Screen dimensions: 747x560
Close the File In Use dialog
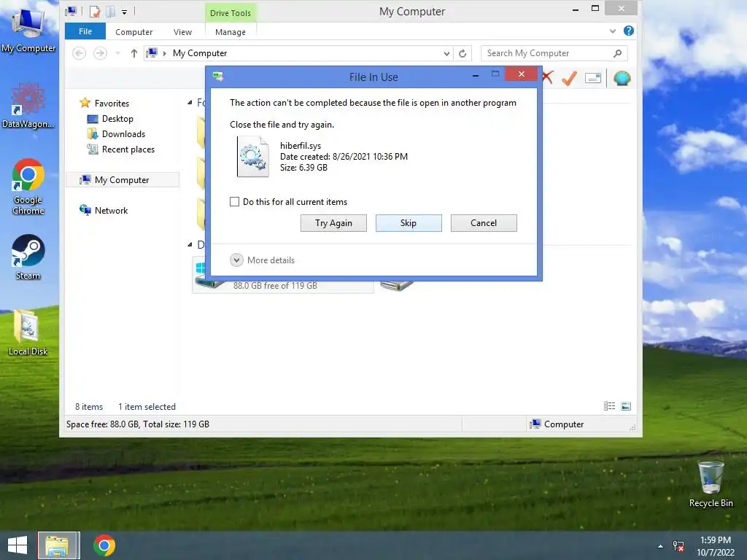pyautogui.click(x=521, y=74)
